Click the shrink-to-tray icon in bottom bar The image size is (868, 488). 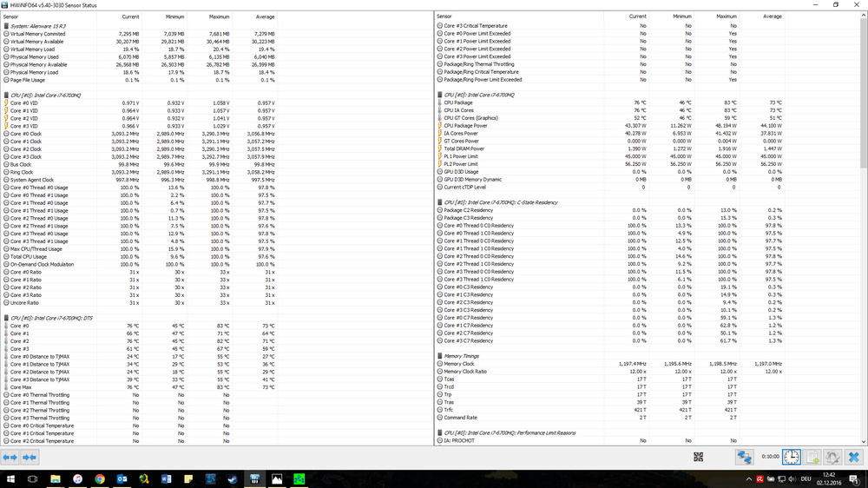pos(699,457)
